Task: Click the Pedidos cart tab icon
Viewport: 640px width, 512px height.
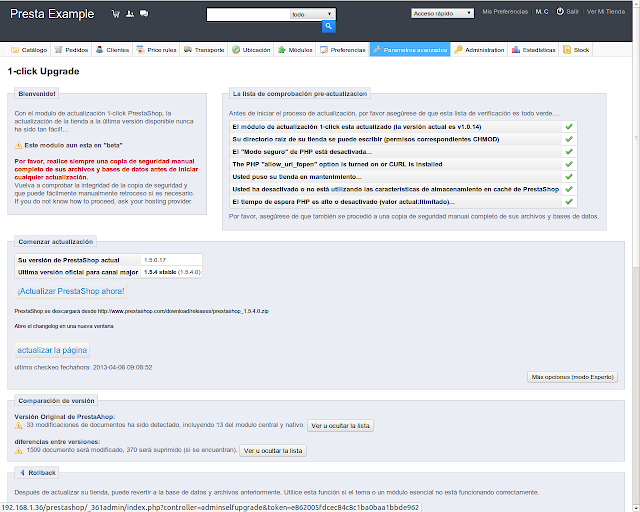Action: tap(58, 50)
